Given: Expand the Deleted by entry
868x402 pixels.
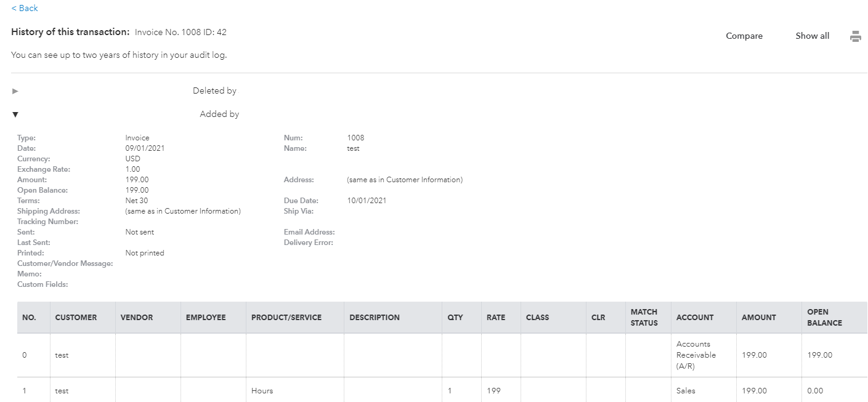Looking at the screenshot, I should (15, 91).
